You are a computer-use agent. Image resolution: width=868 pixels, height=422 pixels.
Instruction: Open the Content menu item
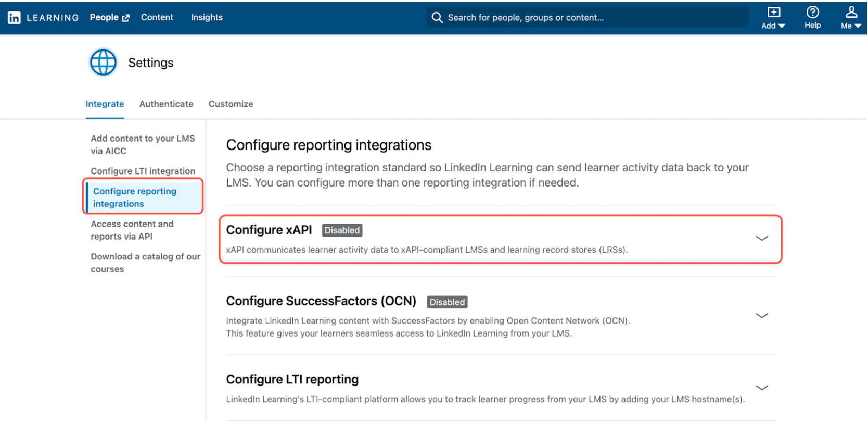click(x=157, y=17)
